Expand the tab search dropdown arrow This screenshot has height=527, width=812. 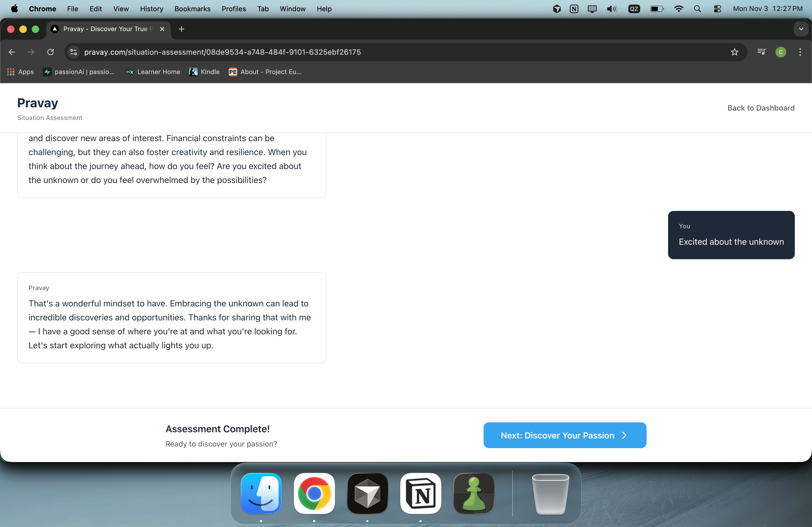(801, 29)
